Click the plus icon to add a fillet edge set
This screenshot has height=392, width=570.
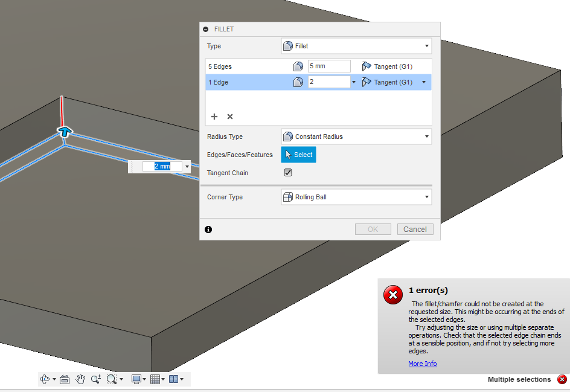click(x=214, y=116)
